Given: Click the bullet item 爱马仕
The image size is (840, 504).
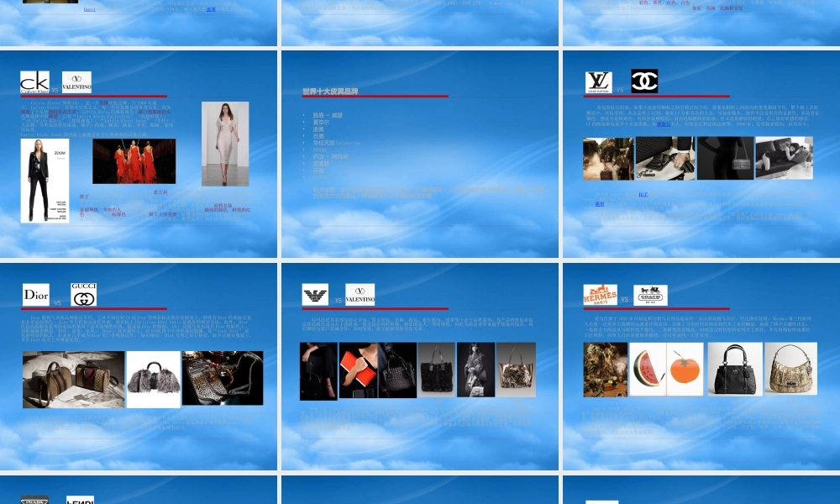Looking at the screenshot, I should point(322,163).
